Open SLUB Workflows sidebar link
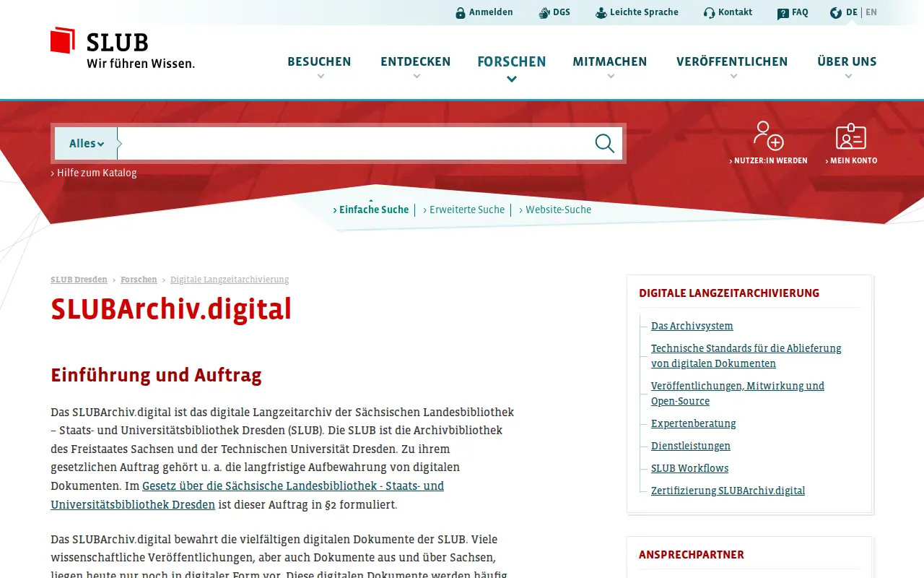Image resolution: width=924 pixels, height=578 pixels. click(689, 468)
